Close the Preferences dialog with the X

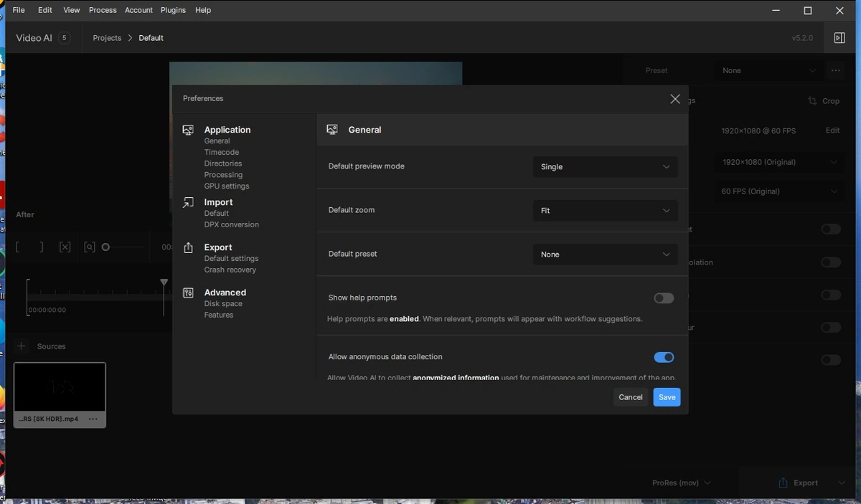674,99
